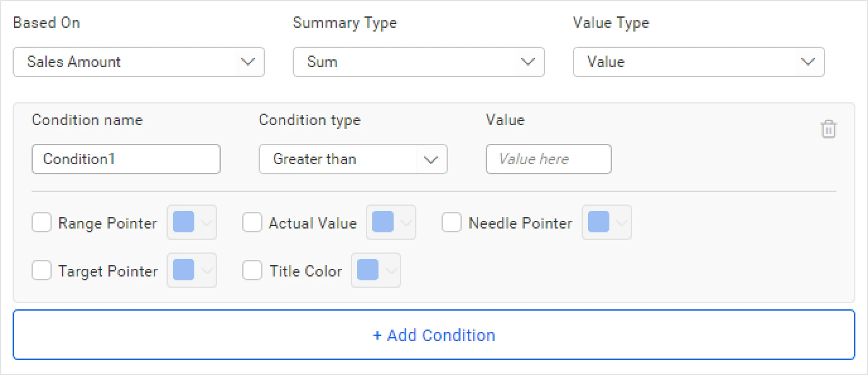Screen dimensions: 868x375
Task: Open the Actual Value color picker
Action: coord(390,222)
